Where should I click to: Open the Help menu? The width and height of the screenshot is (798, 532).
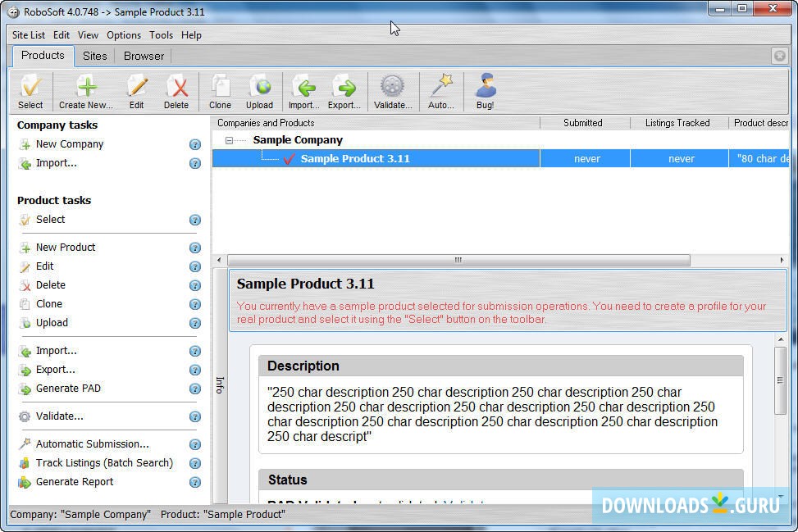(x=191, y=35)
